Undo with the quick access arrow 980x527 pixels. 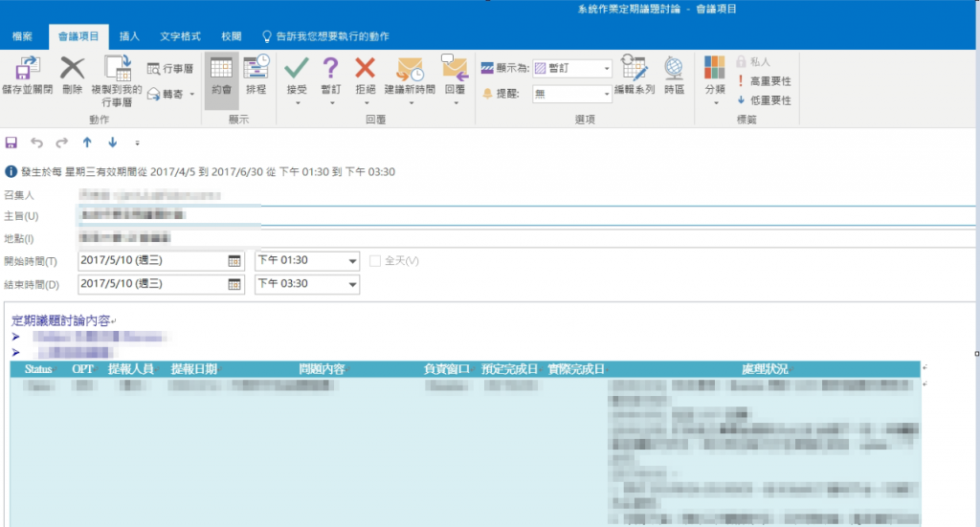pos(36,143)
